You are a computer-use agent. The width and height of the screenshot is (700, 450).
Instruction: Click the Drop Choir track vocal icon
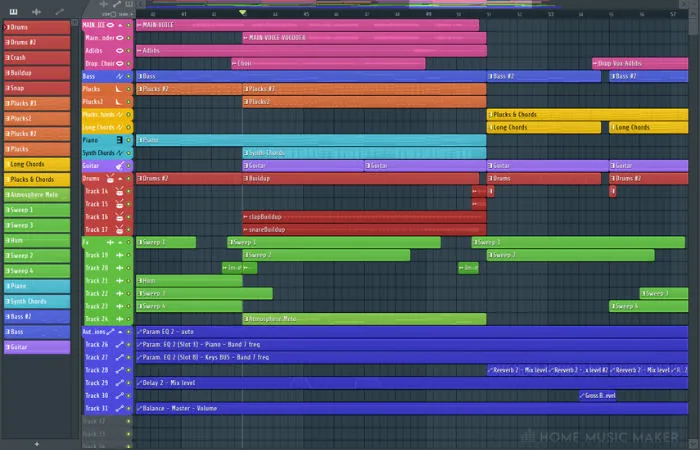pyautogui.click(x=120, y=63)
